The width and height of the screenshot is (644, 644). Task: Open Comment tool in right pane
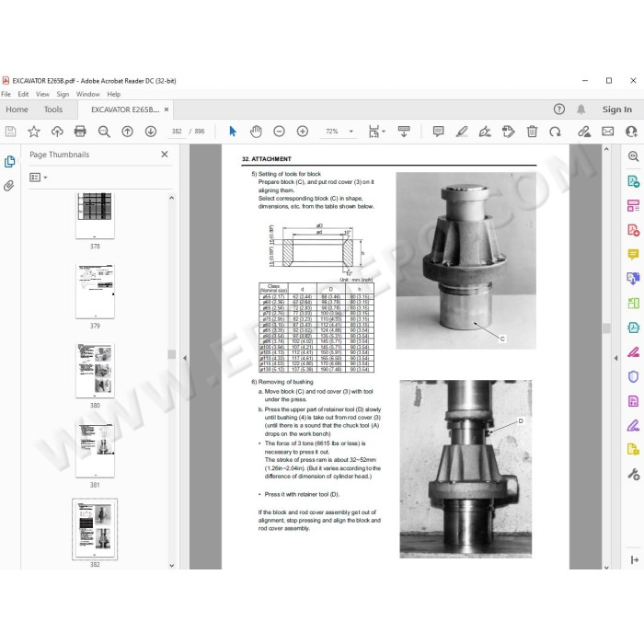(633, 254)
